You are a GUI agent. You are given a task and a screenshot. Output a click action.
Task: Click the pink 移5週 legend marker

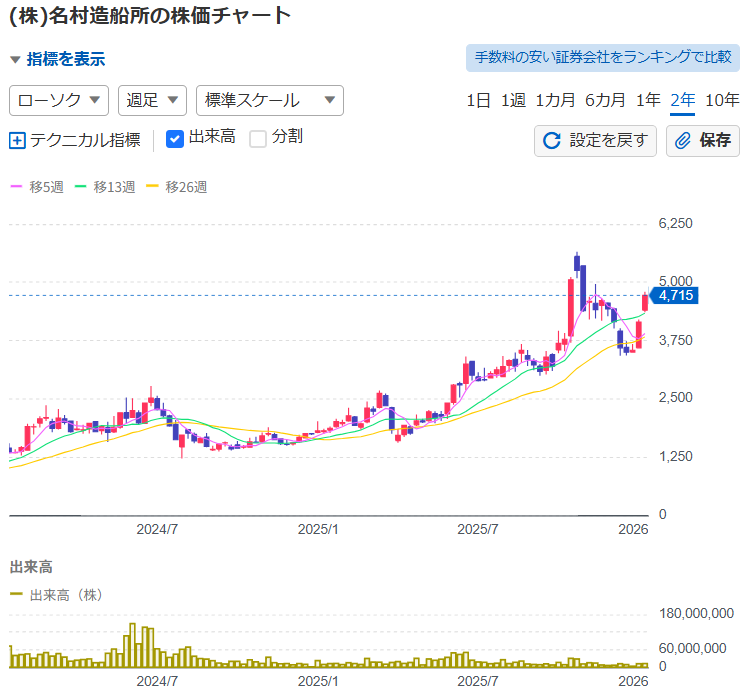point(16,187)
